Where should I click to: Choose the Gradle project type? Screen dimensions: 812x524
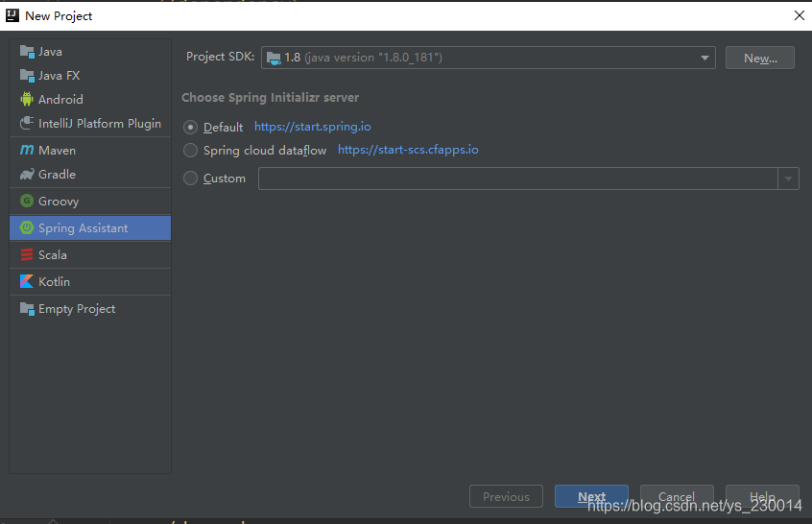point(90,174)
